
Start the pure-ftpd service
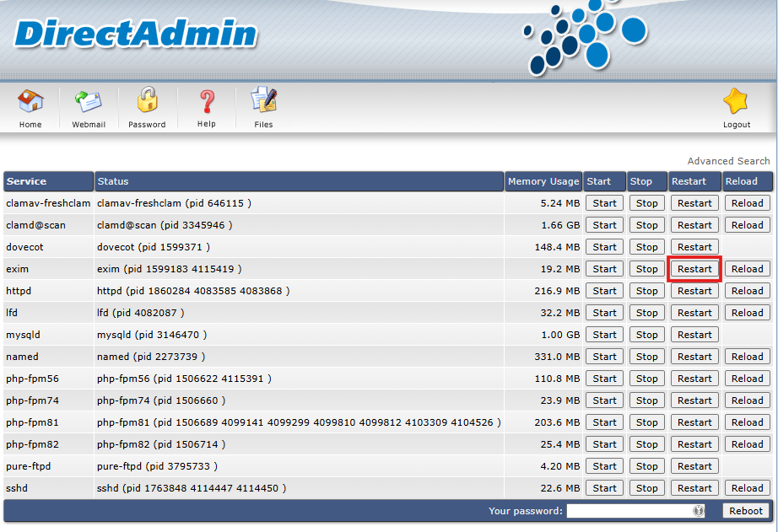point(604,466)
